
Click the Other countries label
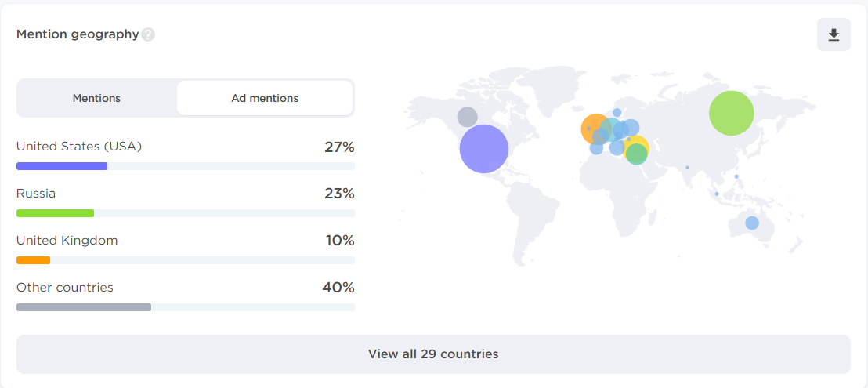65,288
